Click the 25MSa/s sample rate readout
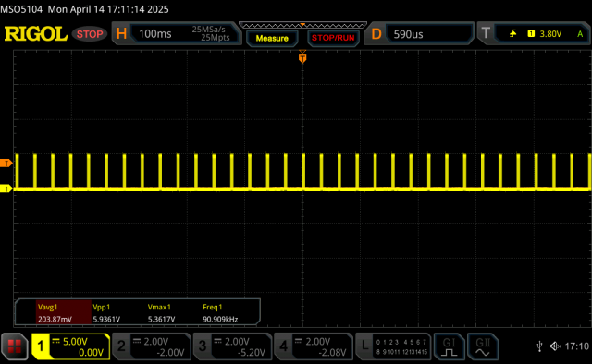592x364 pixels. [x=208, y=30]
